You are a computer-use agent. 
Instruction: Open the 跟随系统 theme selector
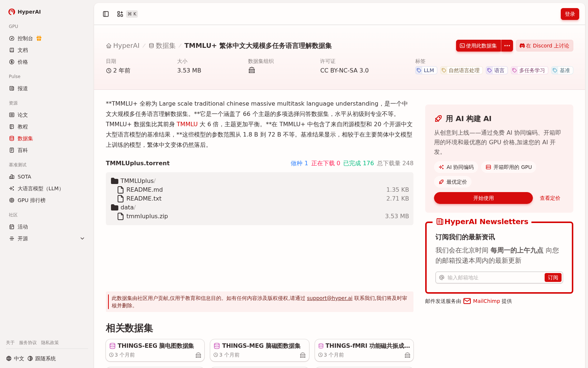pyautogui.click(x=42, y=358)
